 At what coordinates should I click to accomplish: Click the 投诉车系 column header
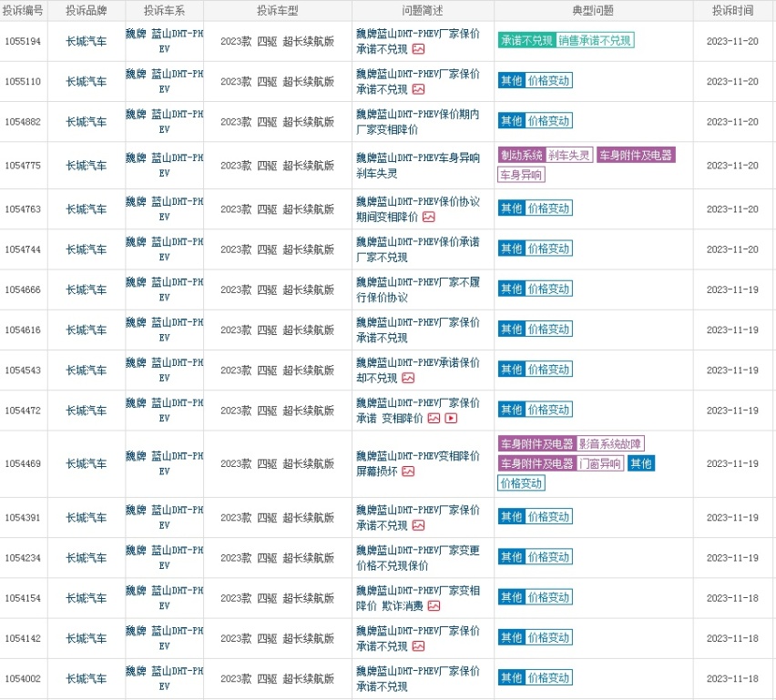click(x=164, y=10)
